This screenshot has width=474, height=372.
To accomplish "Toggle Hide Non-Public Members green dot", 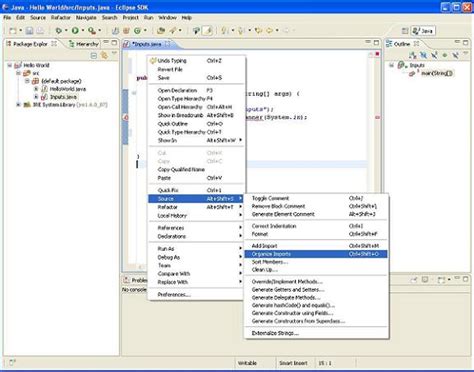I will (445, 55).
